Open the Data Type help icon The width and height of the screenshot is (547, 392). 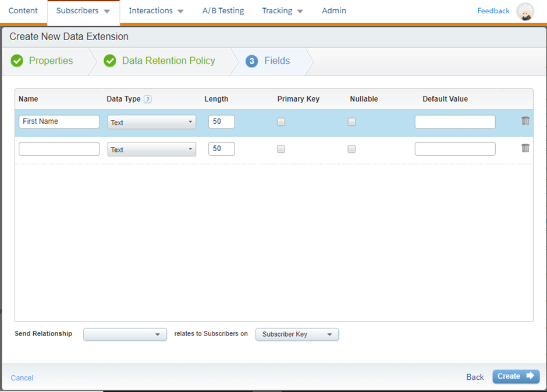pos(148,99)
